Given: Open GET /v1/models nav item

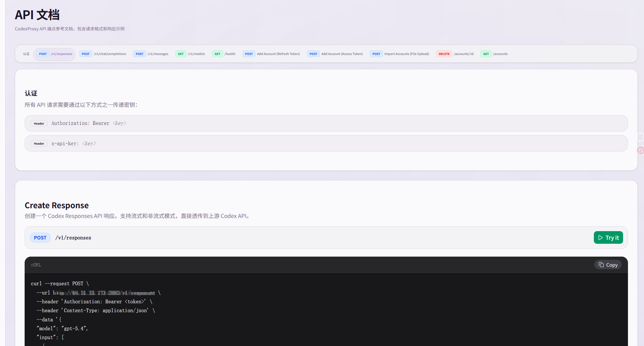Looking at the screenshot, I should click(x=190, y=54).
